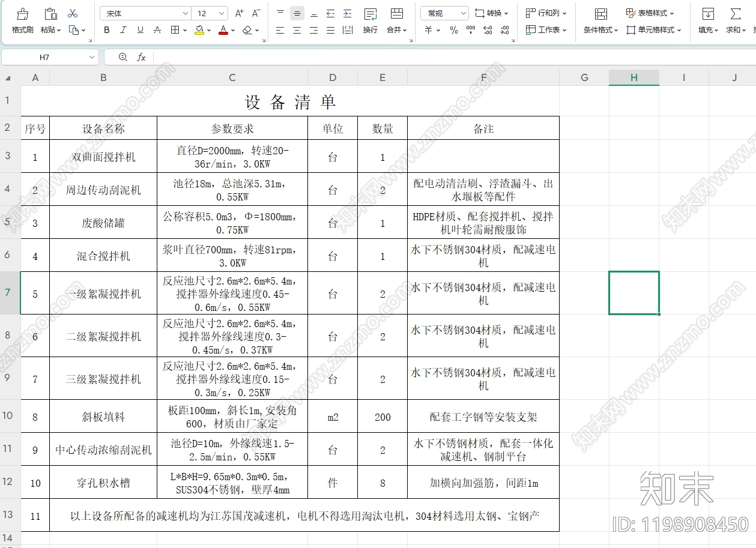Screen dimensions: 756x548
Task: Toggle Bold formatting
Action: point(106,30)
